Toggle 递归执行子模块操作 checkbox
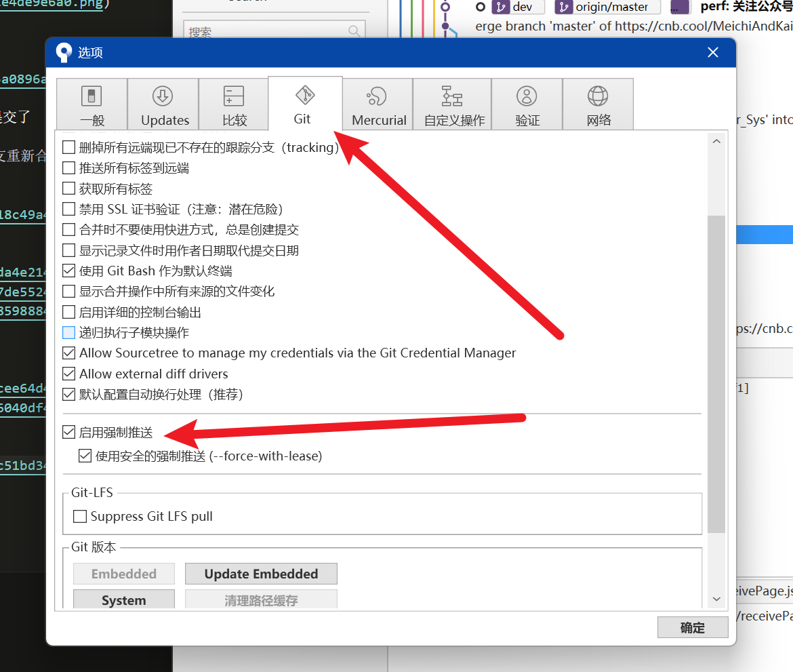This screenshot has height=672, width=793. tap(68, 332)
